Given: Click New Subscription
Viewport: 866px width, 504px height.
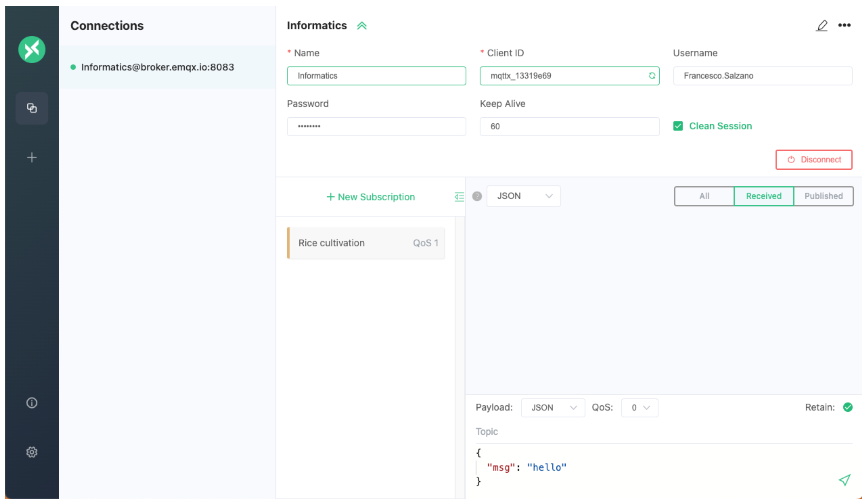Looking at the screenshot, I should 370,197.
